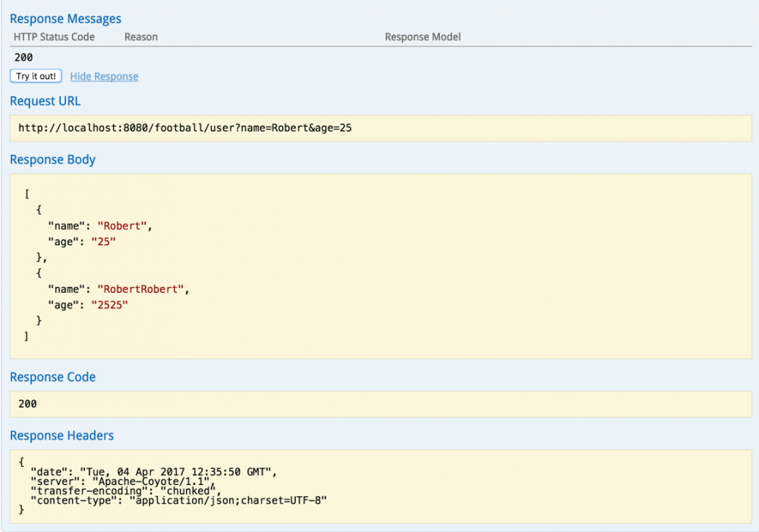Click the HTTP Status Code column header
Image resolution: width=759 pixels, height=532 pixels.
click(x=54, y=37)
